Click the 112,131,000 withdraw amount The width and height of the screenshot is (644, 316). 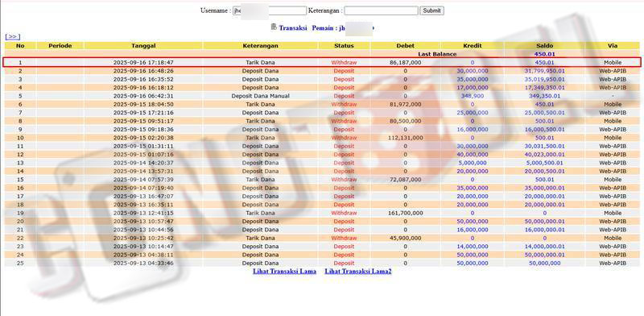406,138
